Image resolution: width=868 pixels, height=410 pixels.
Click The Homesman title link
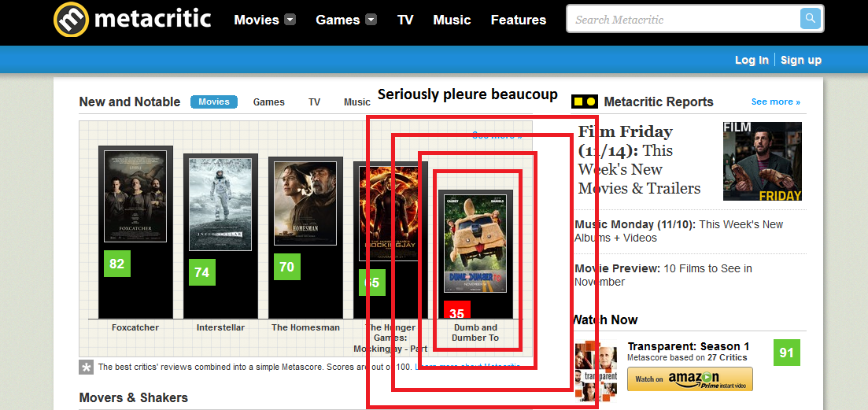(305, 327)
